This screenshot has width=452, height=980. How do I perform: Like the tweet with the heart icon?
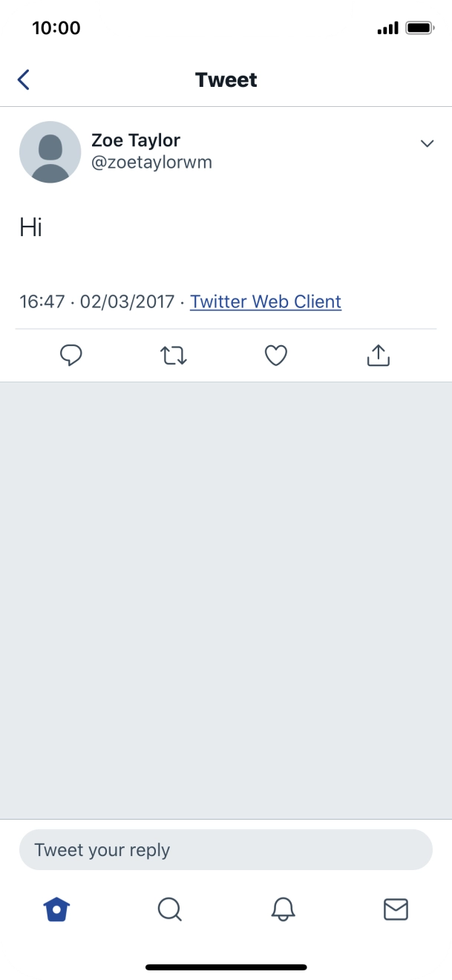(x=276, y=356)
